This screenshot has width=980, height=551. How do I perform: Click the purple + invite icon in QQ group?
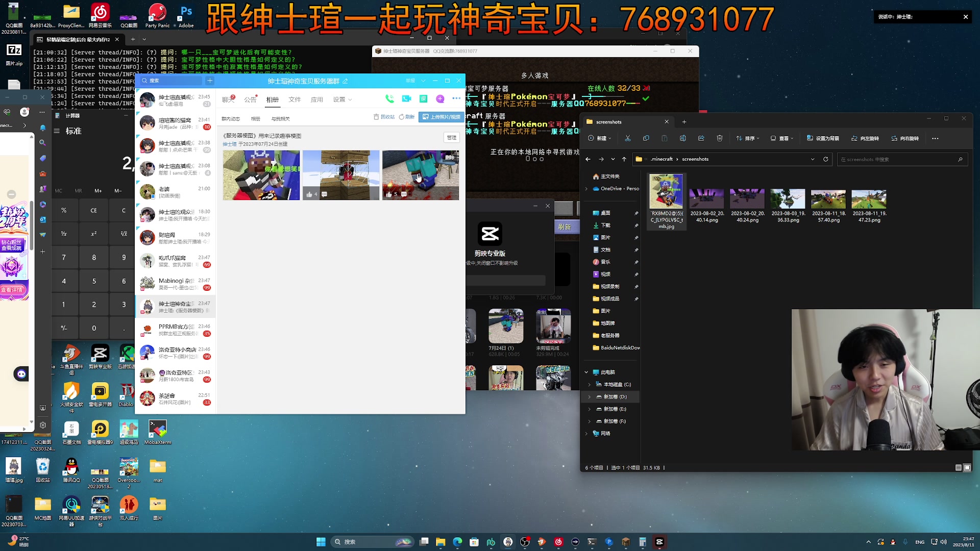[439, 98]
